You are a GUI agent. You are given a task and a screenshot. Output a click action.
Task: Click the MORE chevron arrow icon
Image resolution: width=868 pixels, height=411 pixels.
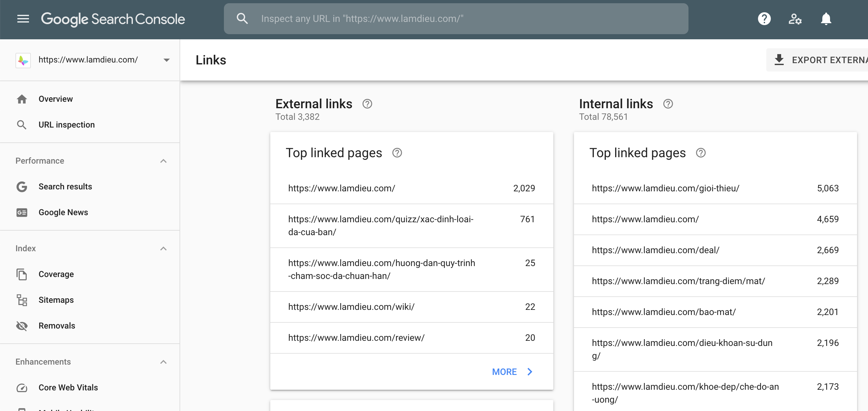(530, 371)
